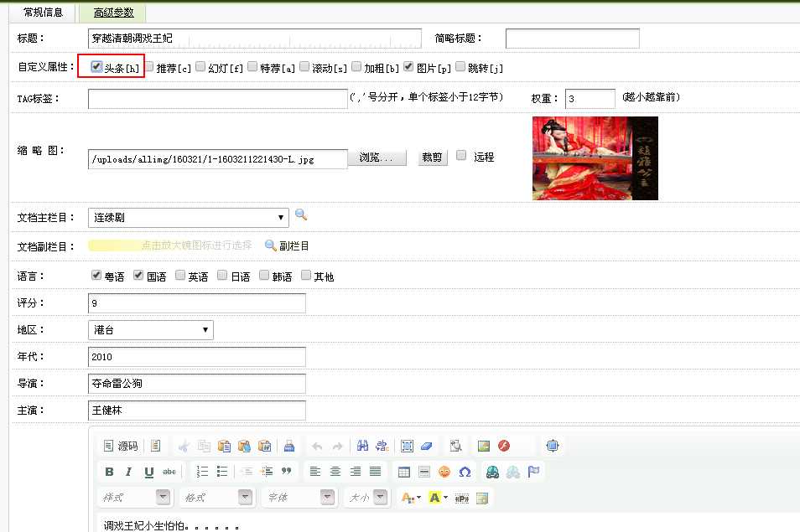800x532 pixels.
Task: Click the block quote icon
Action: [x=286, y=472]
